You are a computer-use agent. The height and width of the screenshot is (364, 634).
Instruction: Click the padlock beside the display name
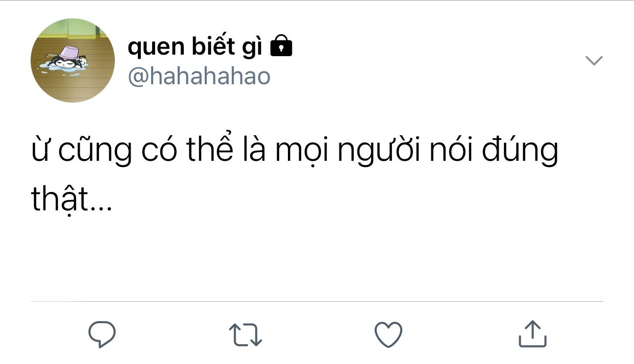coord(281,46)
